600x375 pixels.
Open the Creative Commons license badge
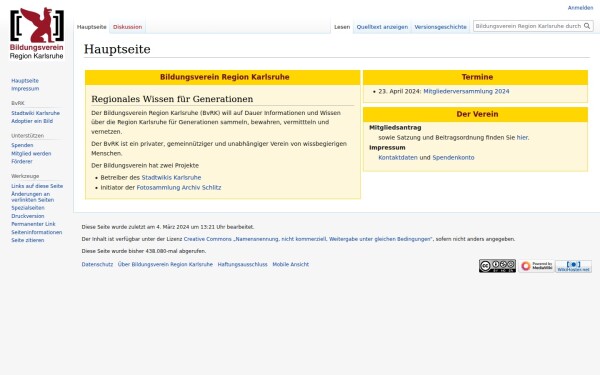tap(497, 266)
